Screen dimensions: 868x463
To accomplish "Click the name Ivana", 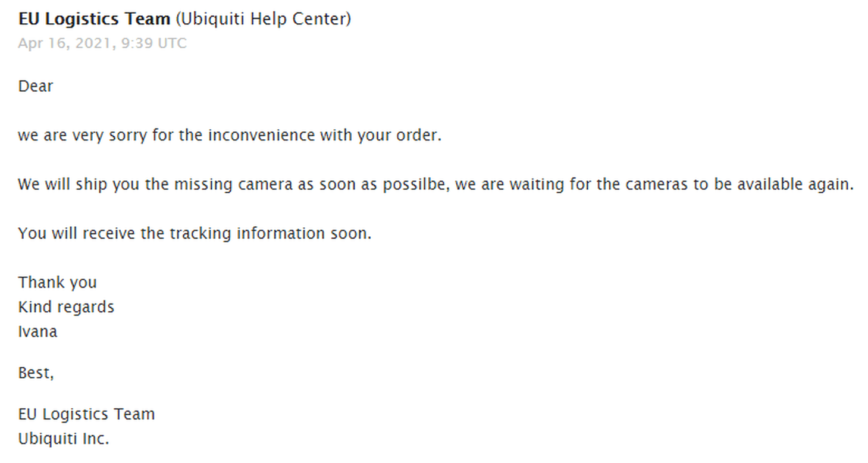I will click(37, 331).
